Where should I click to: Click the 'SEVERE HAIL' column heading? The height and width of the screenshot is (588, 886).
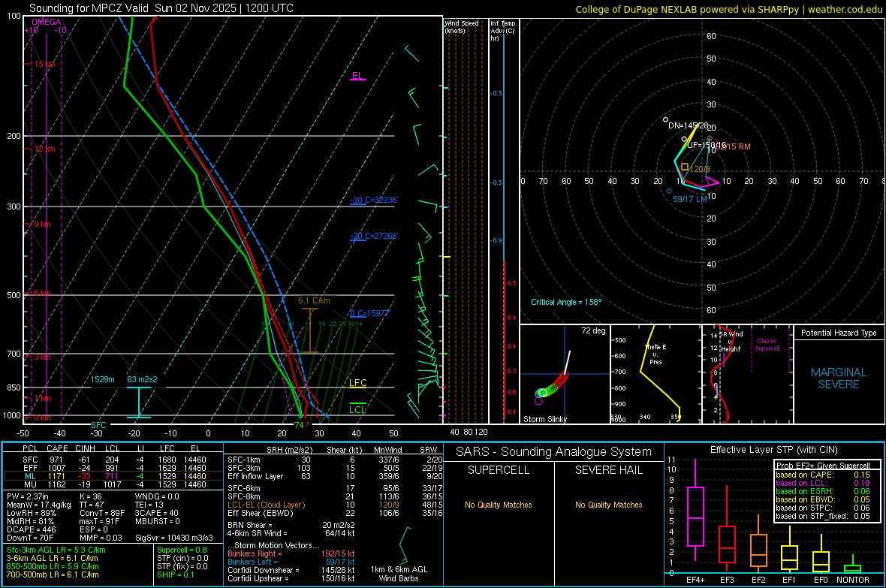coord(608,470)
